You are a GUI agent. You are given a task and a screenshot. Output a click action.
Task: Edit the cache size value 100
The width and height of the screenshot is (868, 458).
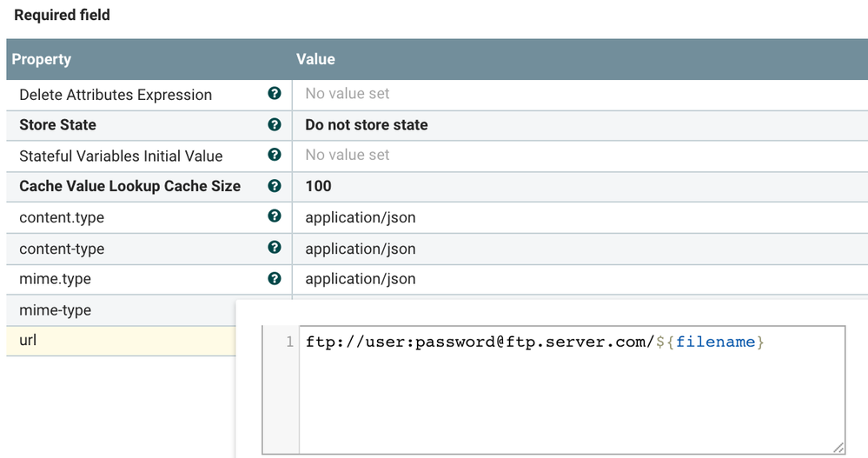tap(318, 186)
